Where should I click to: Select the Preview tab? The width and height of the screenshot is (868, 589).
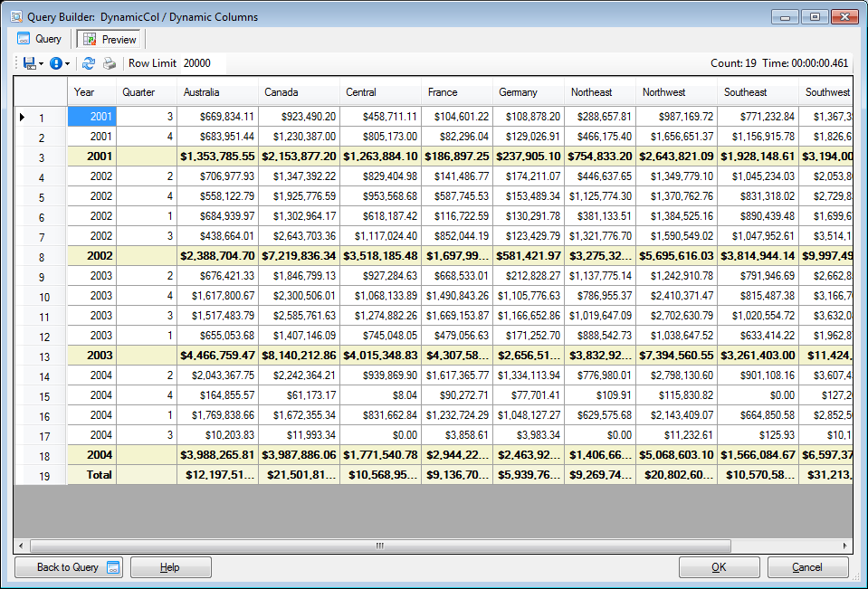click(109, 39)
